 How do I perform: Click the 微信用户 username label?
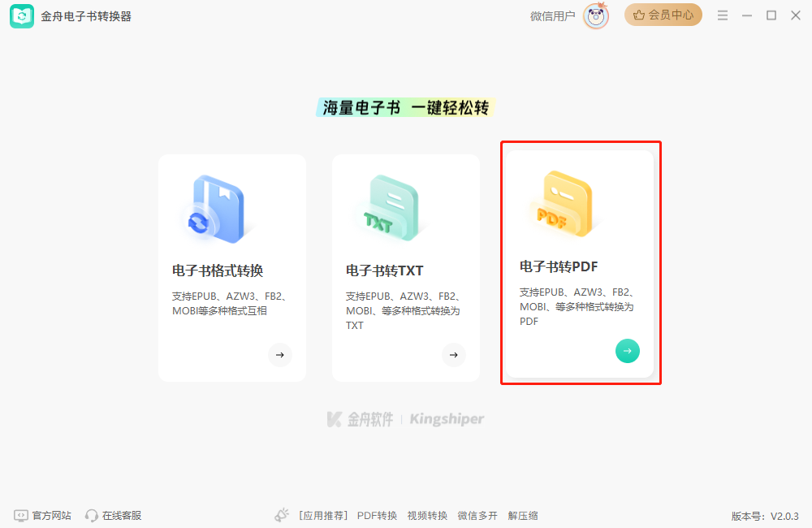pyautogui.click(x=552, y=16)
